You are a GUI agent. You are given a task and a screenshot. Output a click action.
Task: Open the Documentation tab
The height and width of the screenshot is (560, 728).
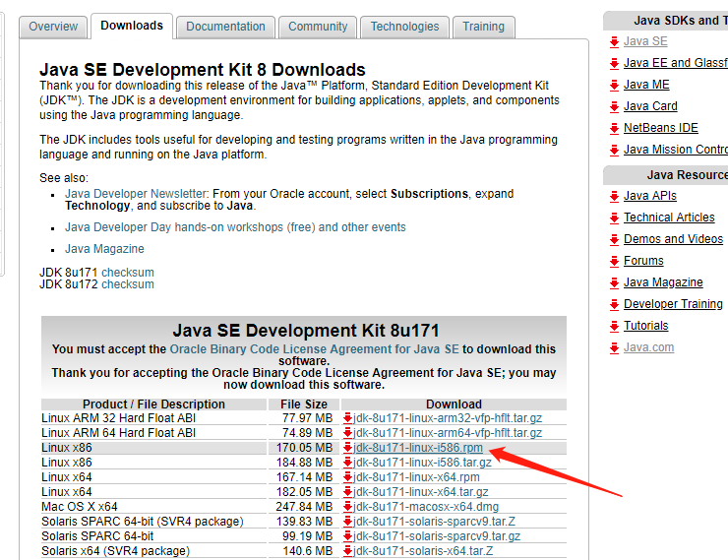click(x=225, y=27)
